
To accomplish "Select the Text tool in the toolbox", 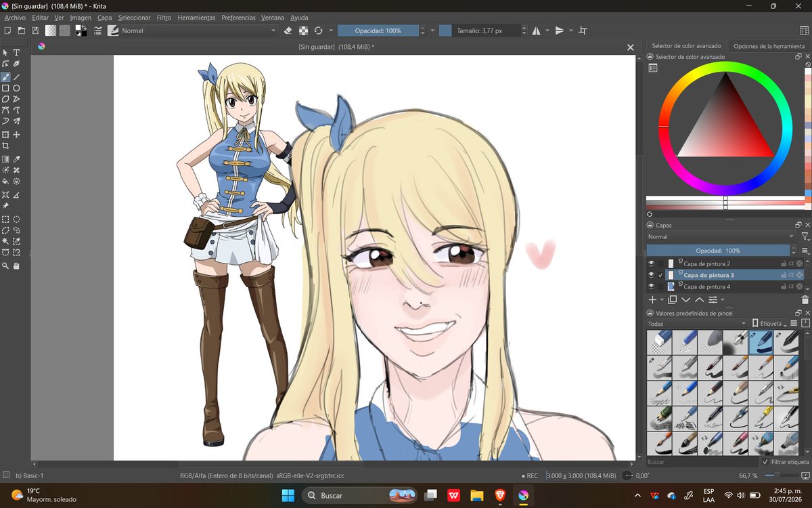I will click(16, 52).
